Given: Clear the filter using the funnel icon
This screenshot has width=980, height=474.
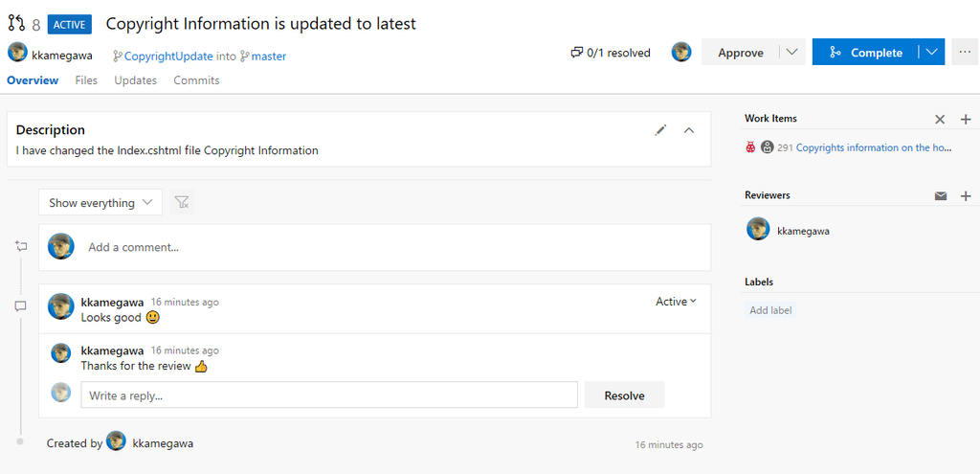Looking at the screenshot, I should pyautogui.click(x=182, y=202).
